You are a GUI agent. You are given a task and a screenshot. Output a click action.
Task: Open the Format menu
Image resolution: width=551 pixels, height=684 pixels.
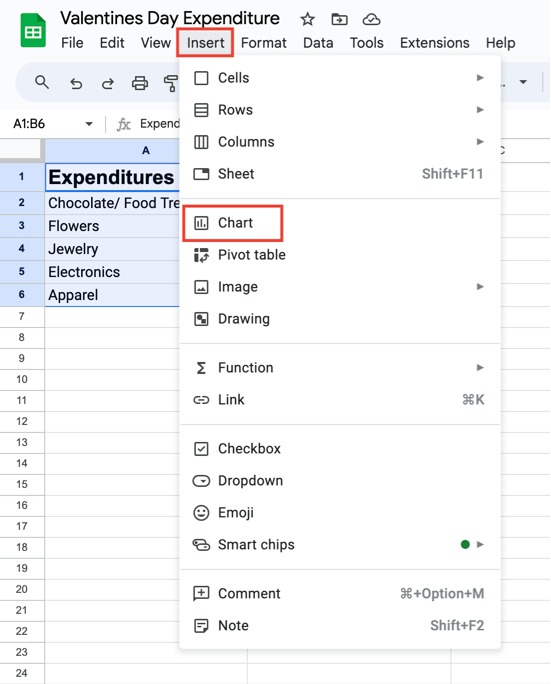(264, 43)
